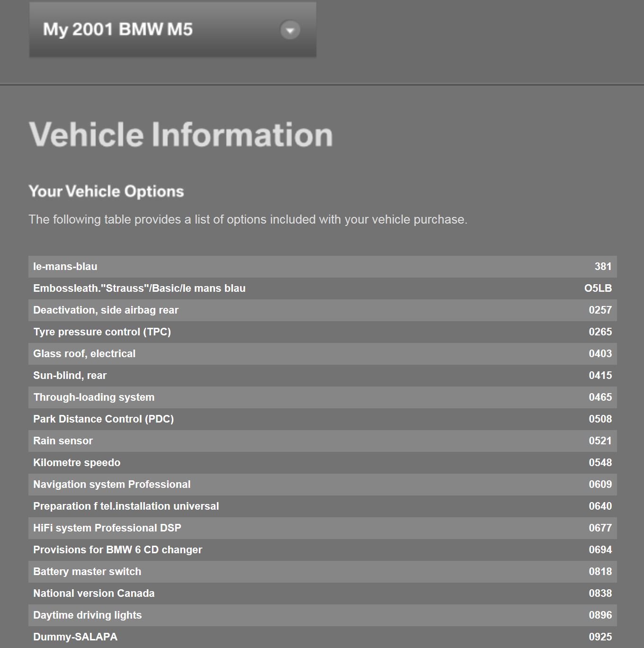644x648 pixels.
Task: Click the Vehicle Information heading
Action: [x=181, y=135]
